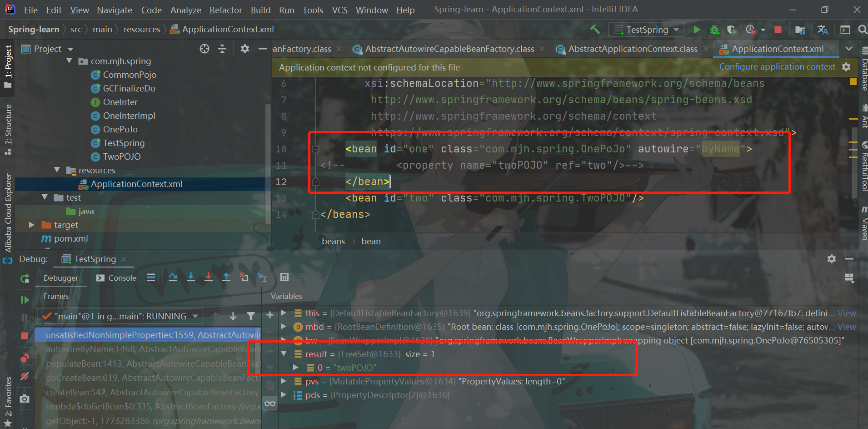Stop the debug session with the red square
This screenshot has width=868, height=429.
(x=25, y=336)
